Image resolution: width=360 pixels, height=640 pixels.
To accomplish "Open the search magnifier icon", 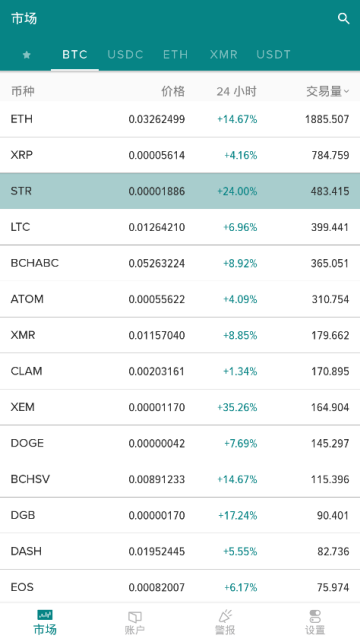I will point(344,19).
